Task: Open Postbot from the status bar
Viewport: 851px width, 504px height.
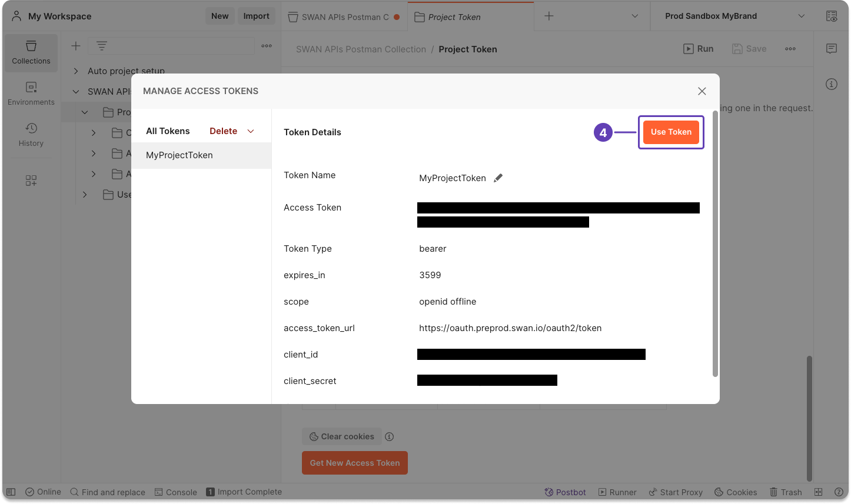Action: coord(564,492)
